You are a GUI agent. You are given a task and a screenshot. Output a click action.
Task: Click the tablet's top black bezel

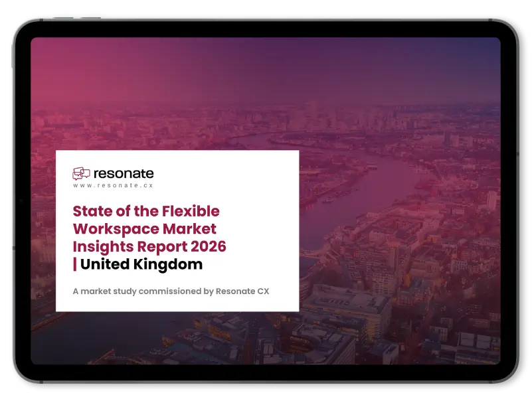pos(266,28)
